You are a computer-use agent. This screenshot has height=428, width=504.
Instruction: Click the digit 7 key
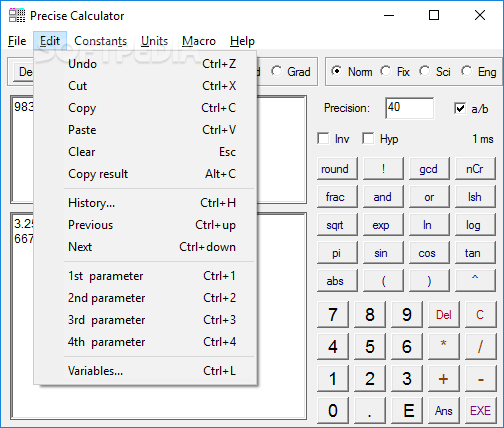[333, 315]
